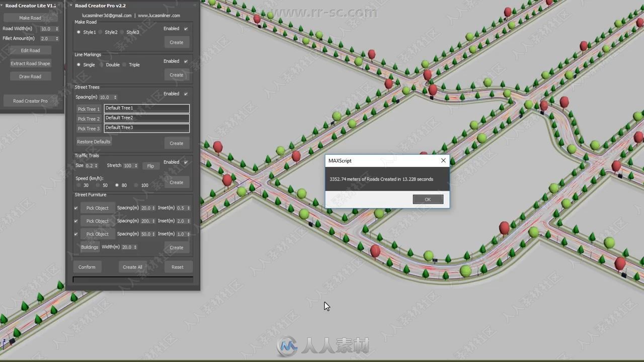Adjust the 0.5 Inset spinner
Screen dimensions: 644x362
(189, 208)
